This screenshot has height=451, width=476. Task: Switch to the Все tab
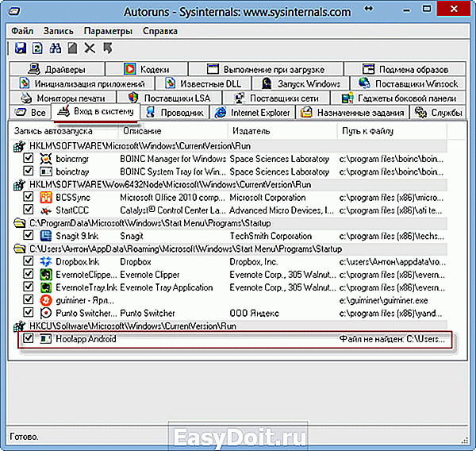(30, 113)
